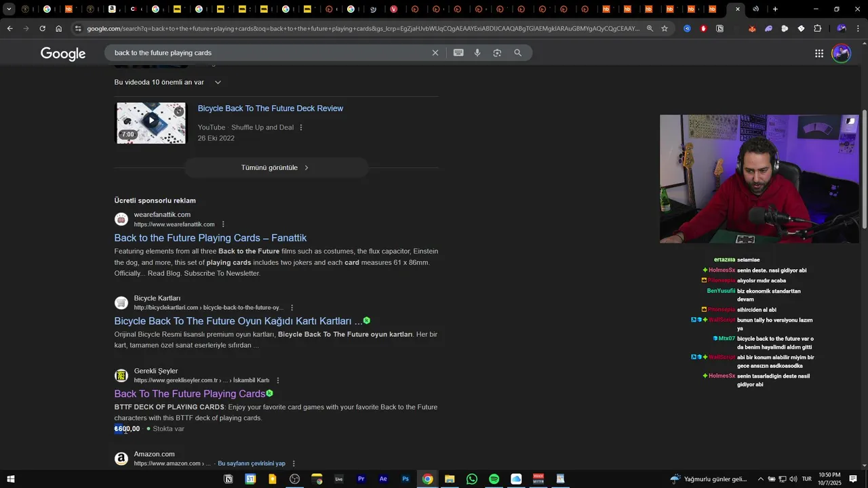Viewport: 868px width, 488px height.
Task: Clear the search box with the X icon
Action: coord(435,53)
